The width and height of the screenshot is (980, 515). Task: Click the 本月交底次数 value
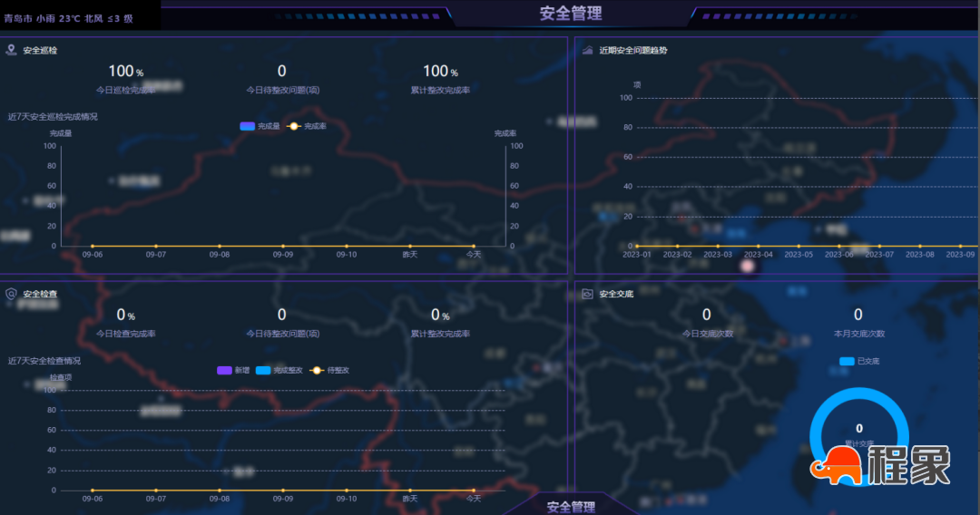click(x=858, y=314)
